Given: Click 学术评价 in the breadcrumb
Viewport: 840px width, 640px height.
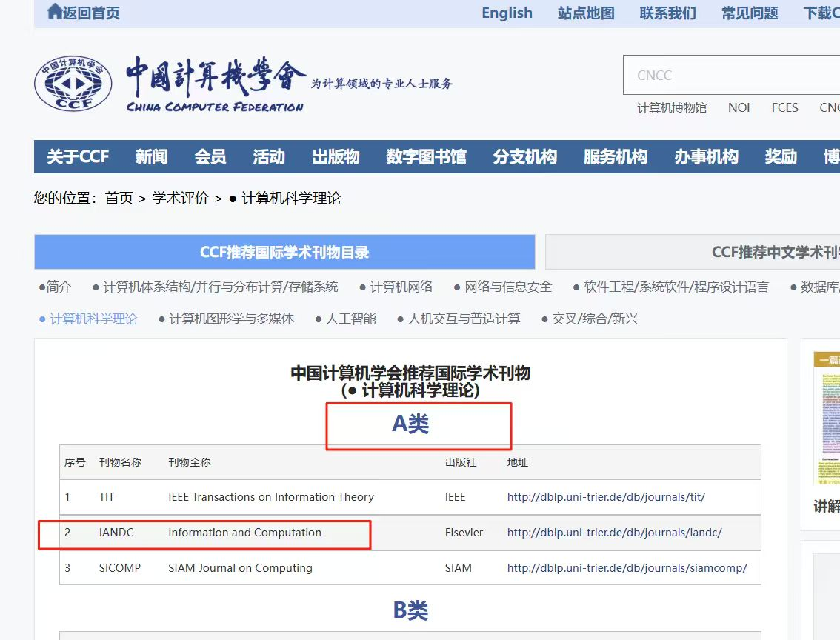Looking at the screenshot, I should (x=180, y=199).
